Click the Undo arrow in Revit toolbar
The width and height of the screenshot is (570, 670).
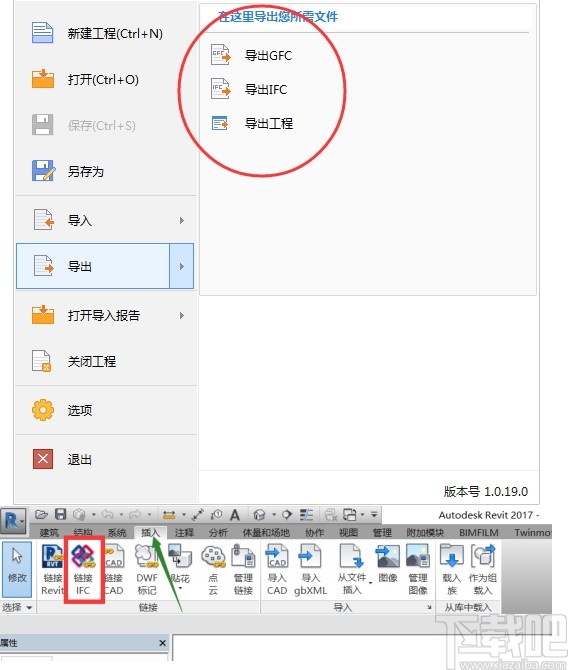click(x=108, y=515)
